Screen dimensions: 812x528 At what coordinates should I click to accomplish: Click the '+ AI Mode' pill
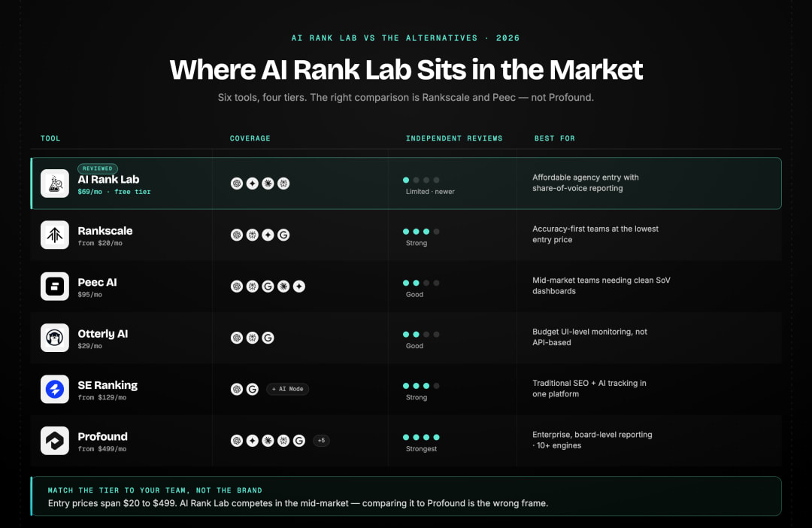click(x=287, y=389)
